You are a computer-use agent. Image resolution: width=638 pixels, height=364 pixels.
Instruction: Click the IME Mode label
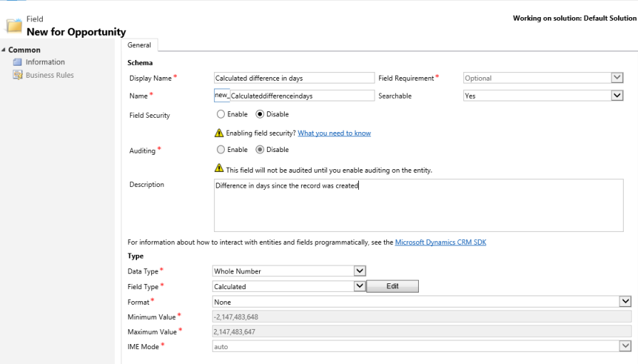[143, 347]
